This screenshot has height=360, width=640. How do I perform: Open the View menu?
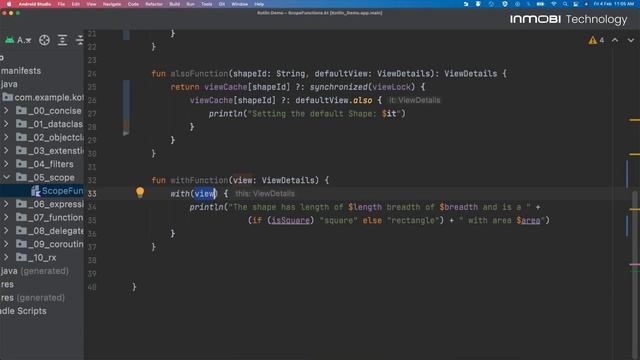click(x=91, y=4)
